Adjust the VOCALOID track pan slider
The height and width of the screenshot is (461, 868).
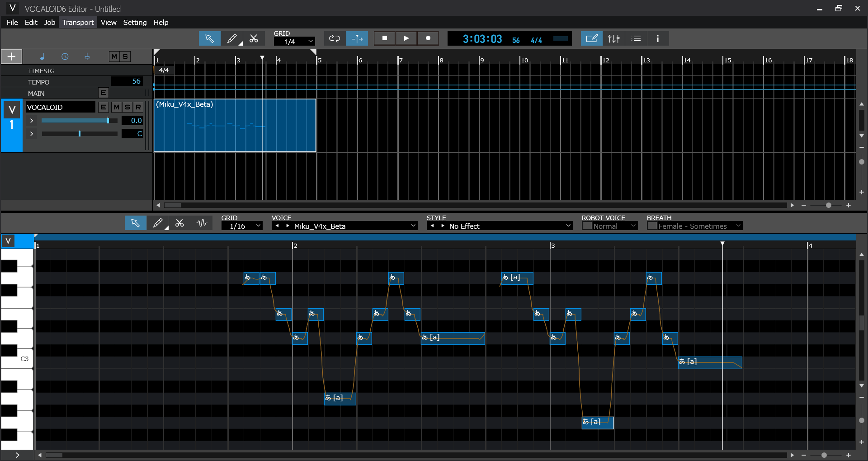tap(80, 134)
